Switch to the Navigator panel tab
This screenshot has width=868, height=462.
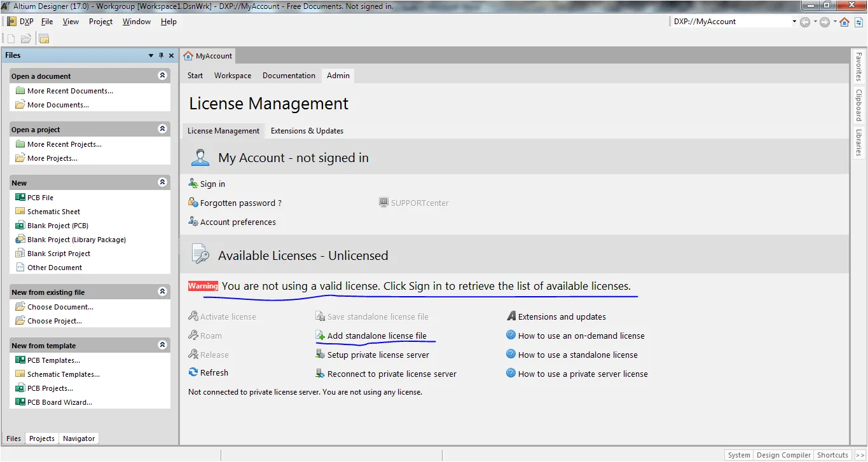(79, 438)
